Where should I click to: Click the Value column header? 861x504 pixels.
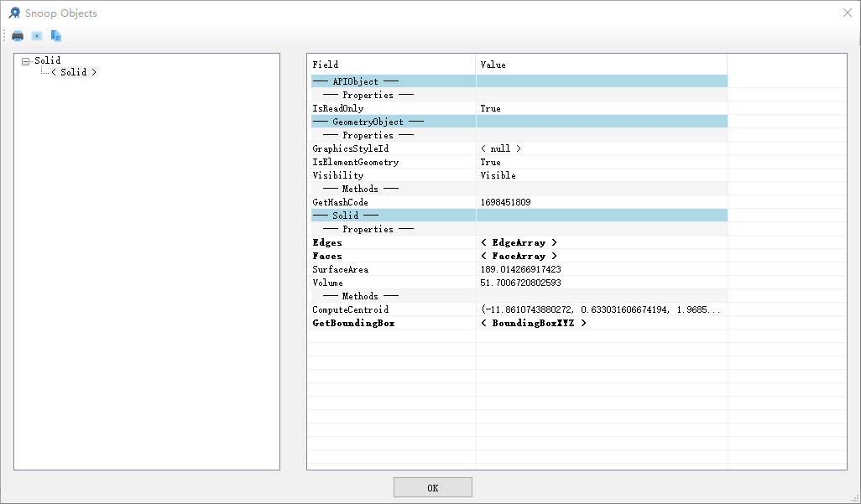[x=602, y=65]
